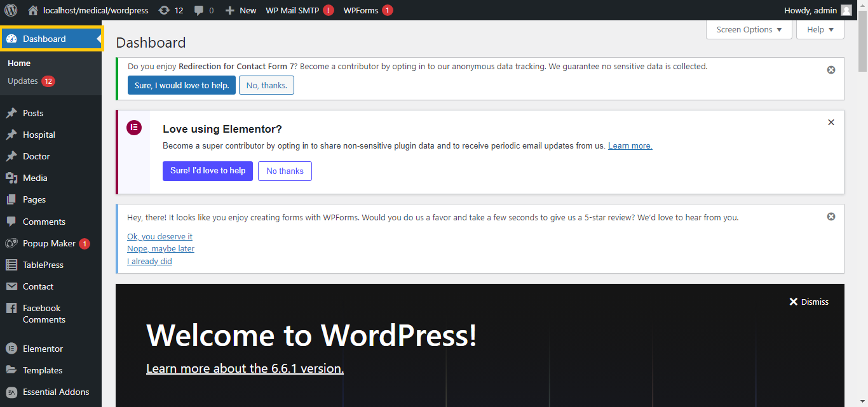Click "Sure! I'd love to help" button

coord(208,171)
